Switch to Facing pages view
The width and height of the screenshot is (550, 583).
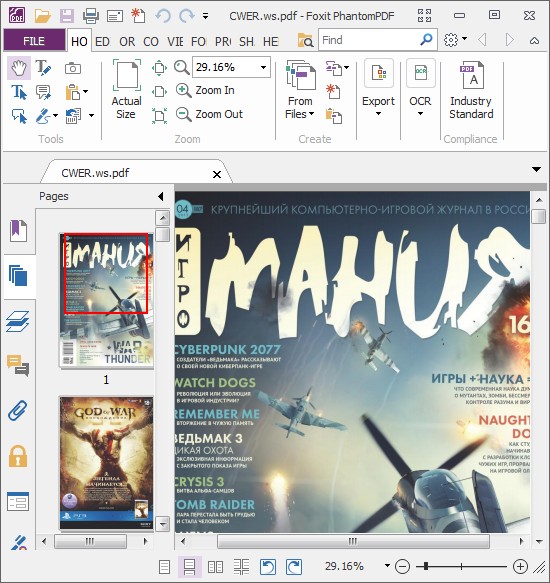tap(215, 567)
